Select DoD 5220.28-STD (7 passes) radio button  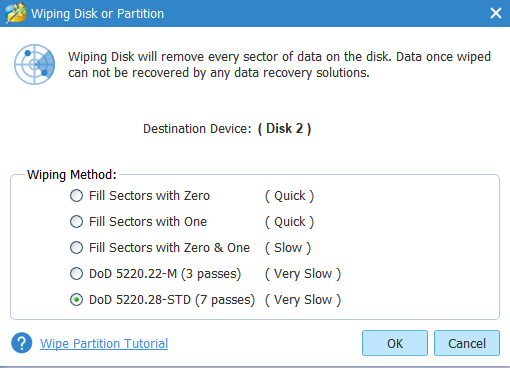(x=76, y=300)
